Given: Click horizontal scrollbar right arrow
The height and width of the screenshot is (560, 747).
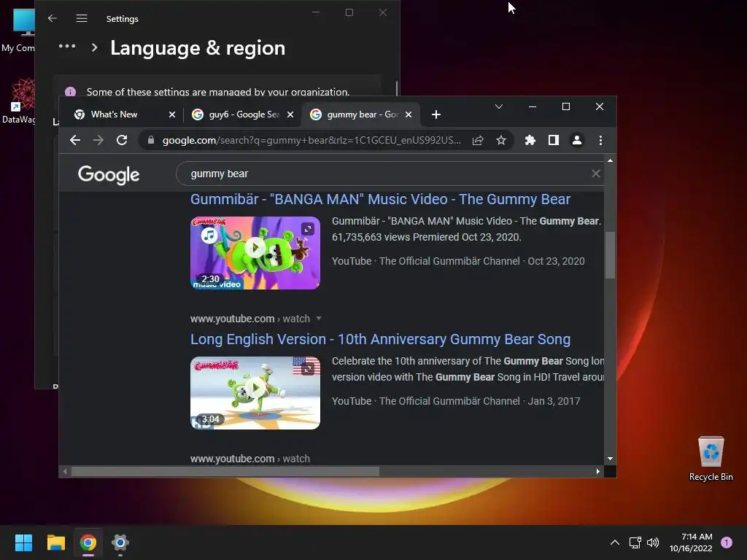Looking at the screenshot, I should pyautogui.click(x=598, y=472).
